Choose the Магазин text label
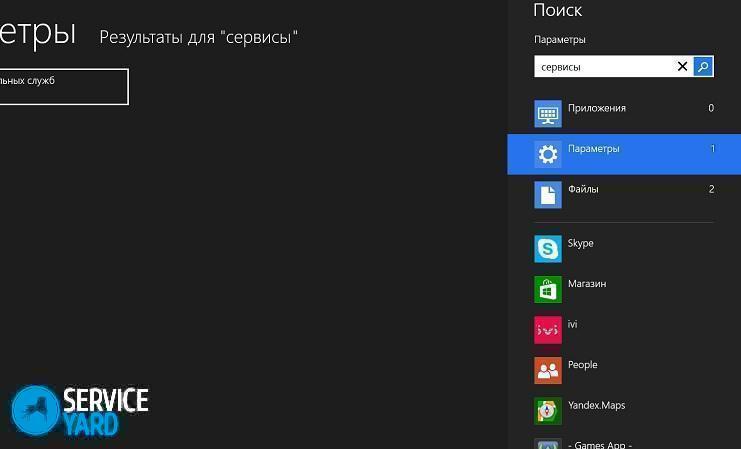Image resolution: width=741 pixels, height=449 pixels. [587, 284]
